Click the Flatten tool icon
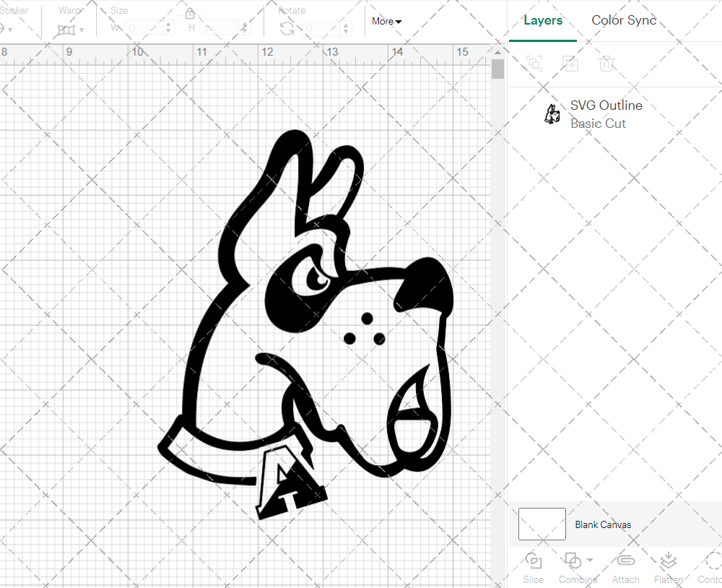Viewport: 722px width, 588px height. pos(668,562)
